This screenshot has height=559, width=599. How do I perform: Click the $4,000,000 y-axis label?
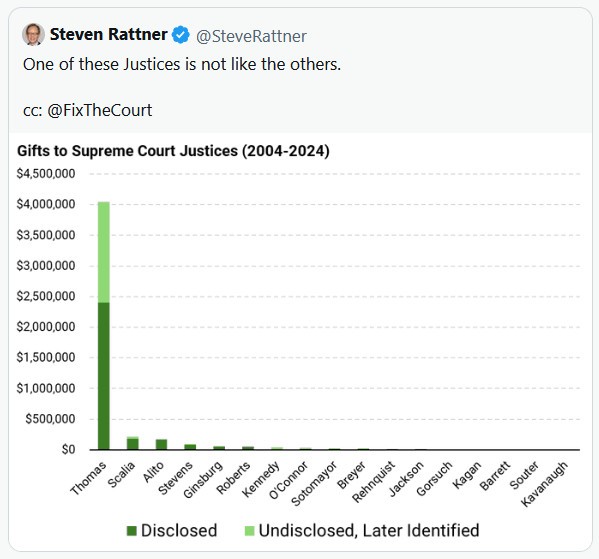pyautogui.click(x=46, y=204)
